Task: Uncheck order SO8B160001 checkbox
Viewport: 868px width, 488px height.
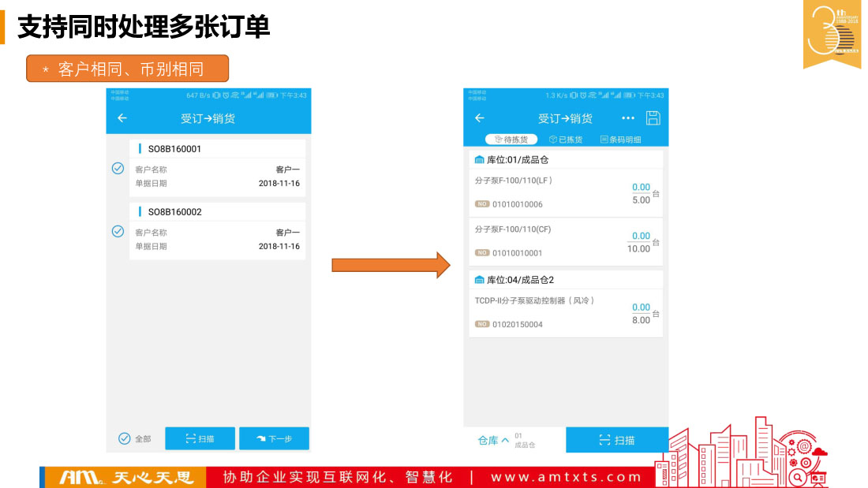Action: (x=118, y=168)
